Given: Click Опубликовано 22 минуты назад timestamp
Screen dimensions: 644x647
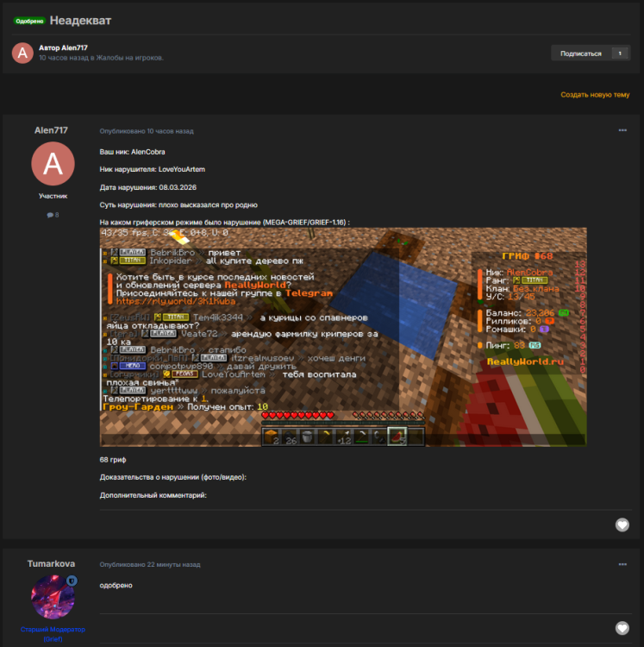Looking at the screenshot, I should (150, 564).
